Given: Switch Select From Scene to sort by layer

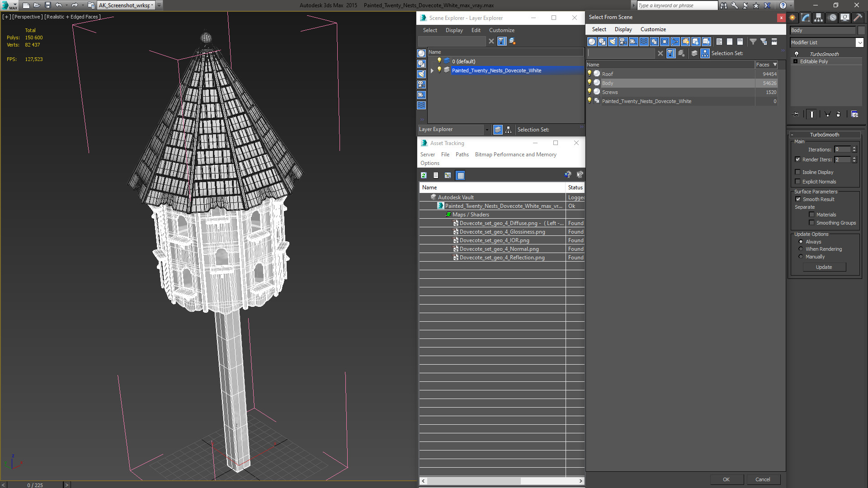Looking at the screenshot, I should pos(694,53).
